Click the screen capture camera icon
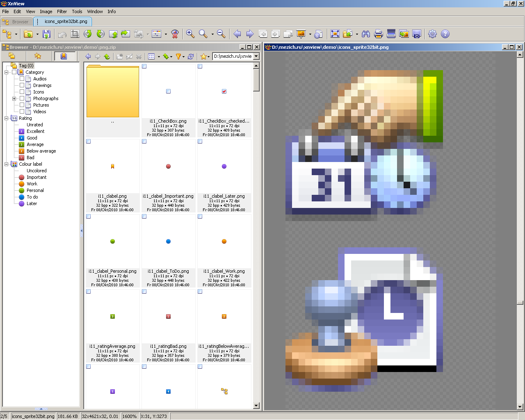This screenshot has height=420, width=525. (x=417, y=34)
